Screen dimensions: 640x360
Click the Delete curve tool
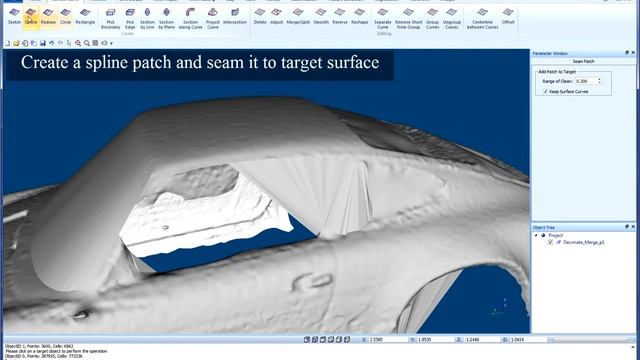click(260, 17)
